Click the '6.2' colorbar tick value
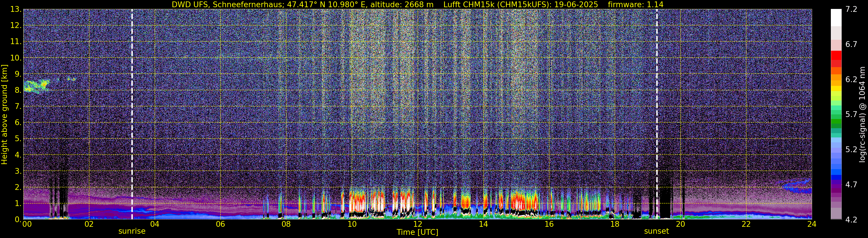 click(851, 79)
